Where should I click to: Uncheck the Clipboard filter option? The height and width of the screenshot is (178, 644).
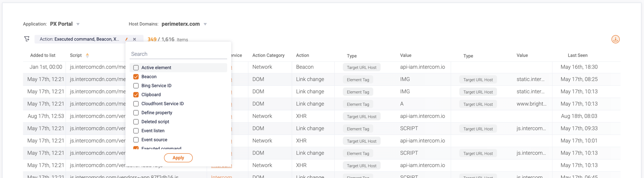click(x=136, y=95)
